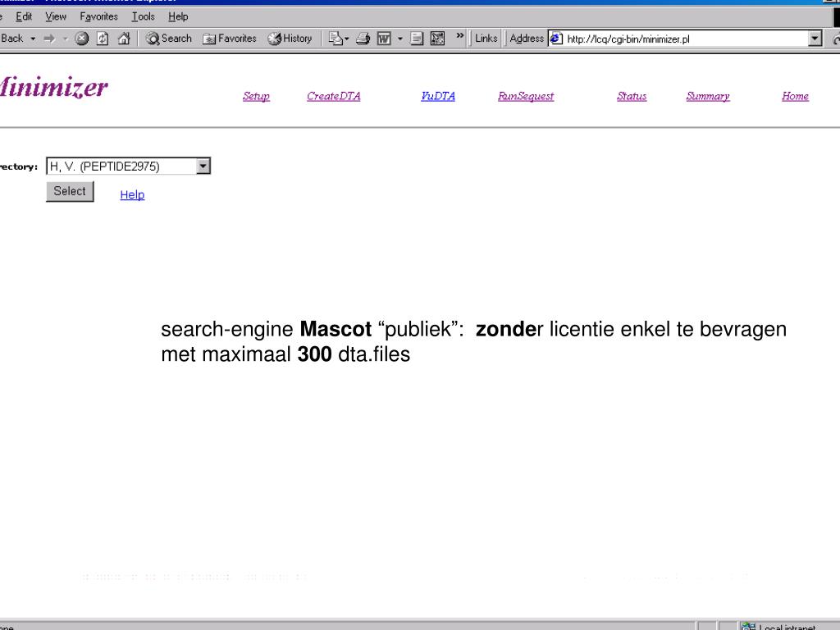Screen dimensions: 840x630
Task: Expand the toolbar overflow chevron
Action: click(x=459, y=36)
